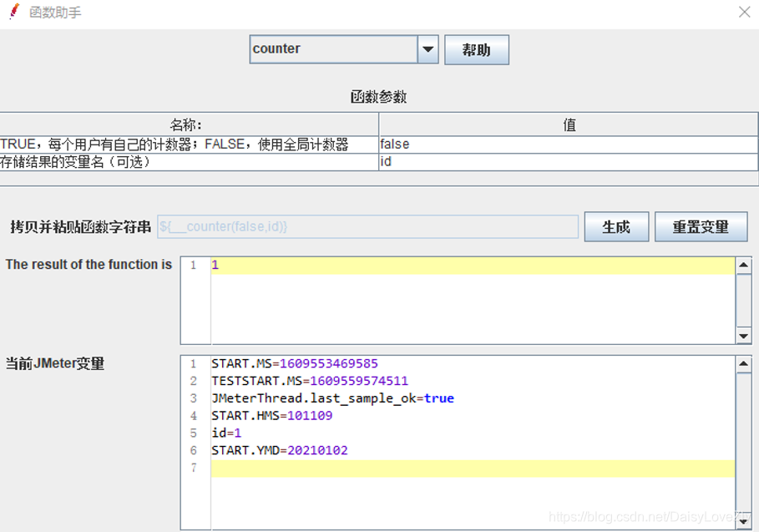Open the counter function dropdown arrow
The image size is (759, 532).
point(428,49)
